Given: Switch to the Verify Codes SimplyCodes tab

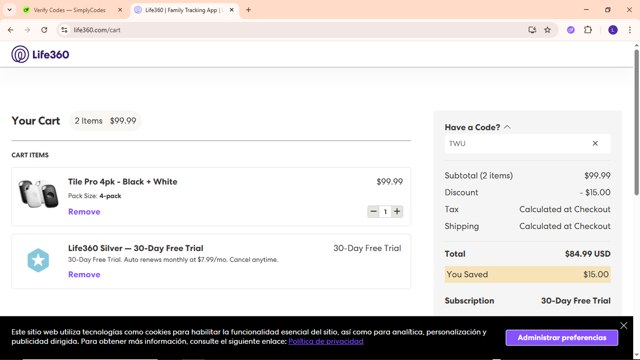Looking at the screenshot, I should coord(69,10).
